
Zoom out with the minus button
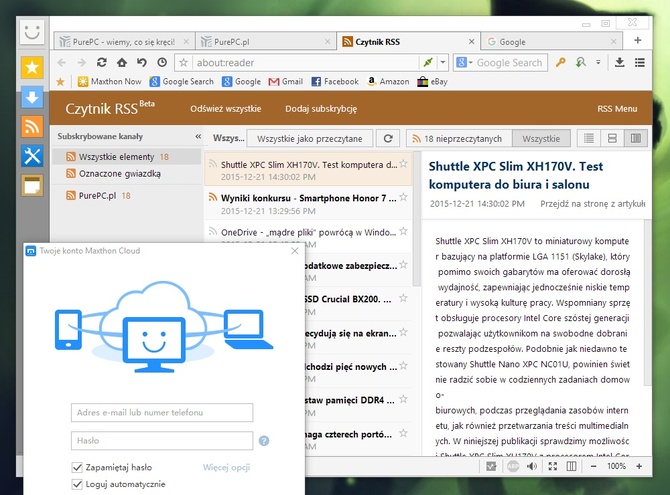(593, 466)
